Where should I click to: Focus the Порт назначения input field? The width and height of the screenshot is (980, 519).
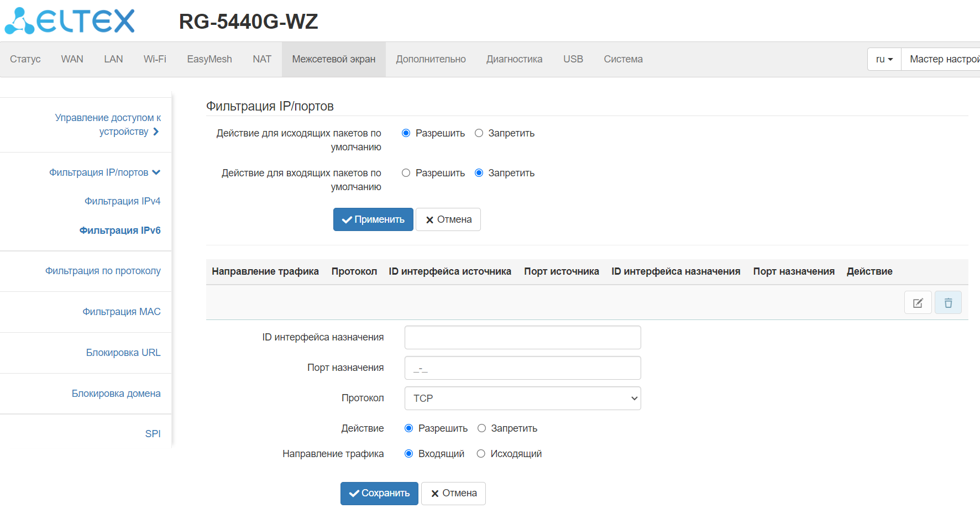[522, 368]
